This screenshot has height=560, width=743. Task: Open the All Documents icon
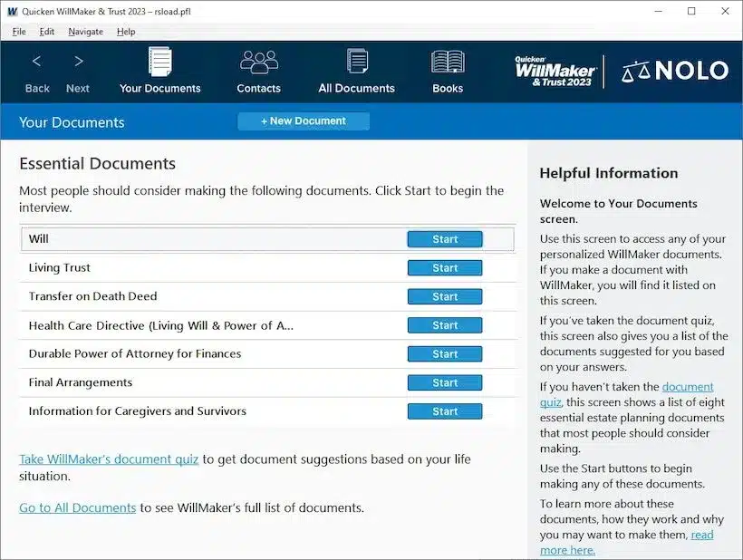357,61
